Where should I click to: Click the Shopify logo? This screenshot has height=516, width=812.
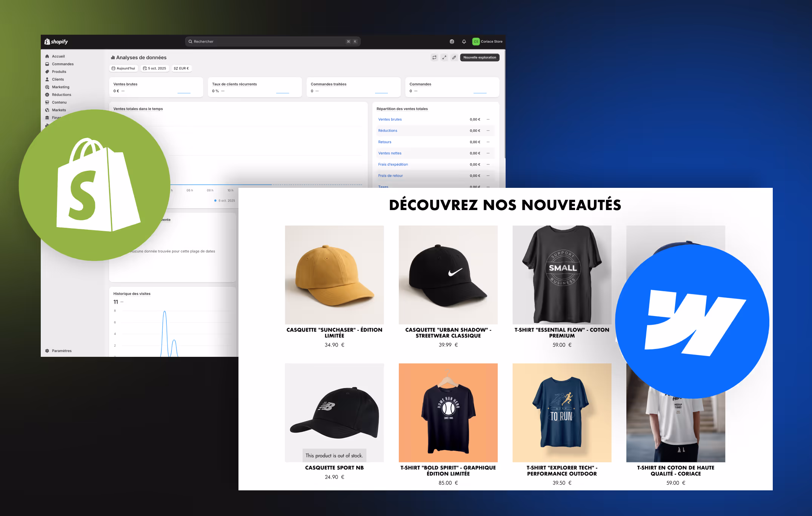(56, 41)
